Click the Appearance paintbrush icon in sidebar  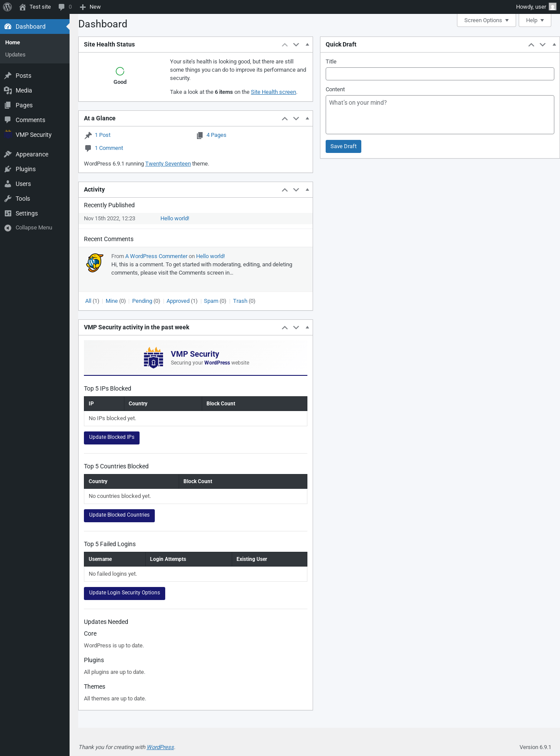coord(8,154)
